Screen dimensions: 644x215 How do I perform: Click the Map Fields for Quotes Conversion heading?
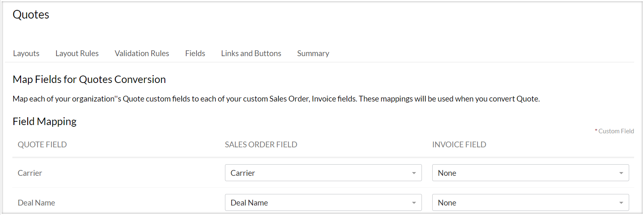tap(89, 79)
